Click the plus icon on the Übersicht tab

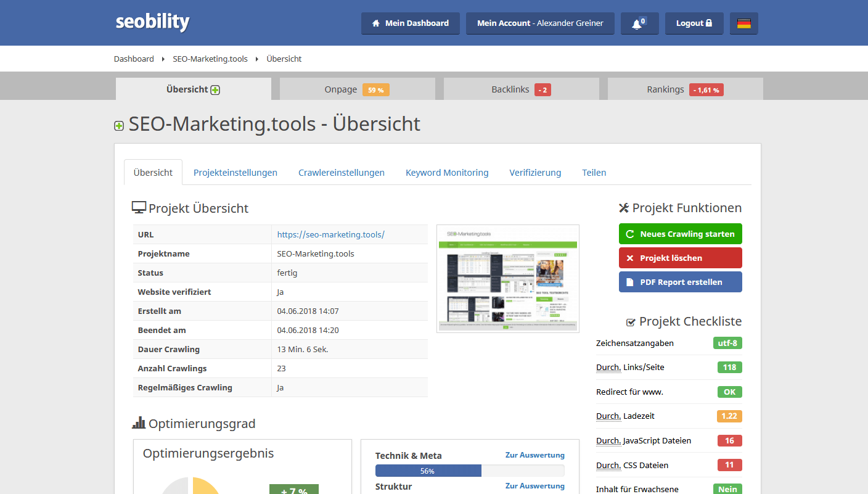coord(214,89)
